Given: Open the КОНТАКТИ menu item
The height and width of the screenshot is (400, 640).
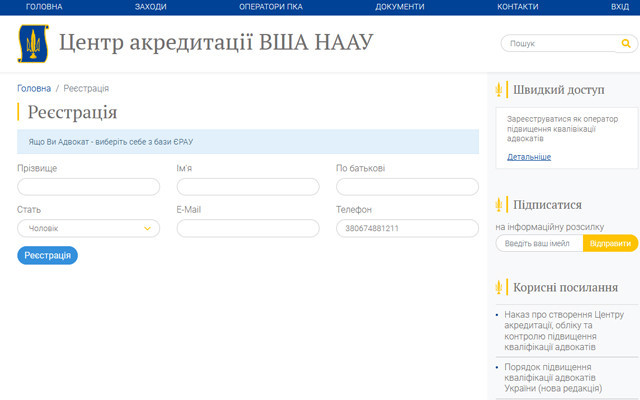Looking at the screenshot, I should 518,7.
